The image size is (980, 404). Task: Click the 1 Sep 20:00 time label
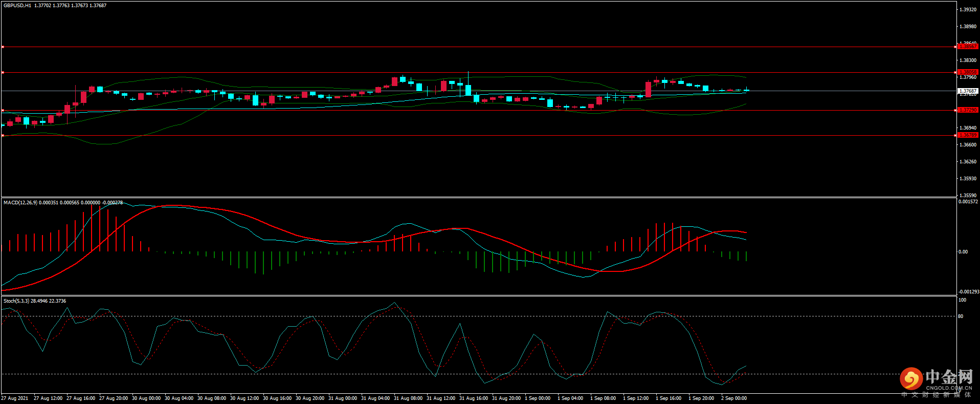[x=701, y=398]
